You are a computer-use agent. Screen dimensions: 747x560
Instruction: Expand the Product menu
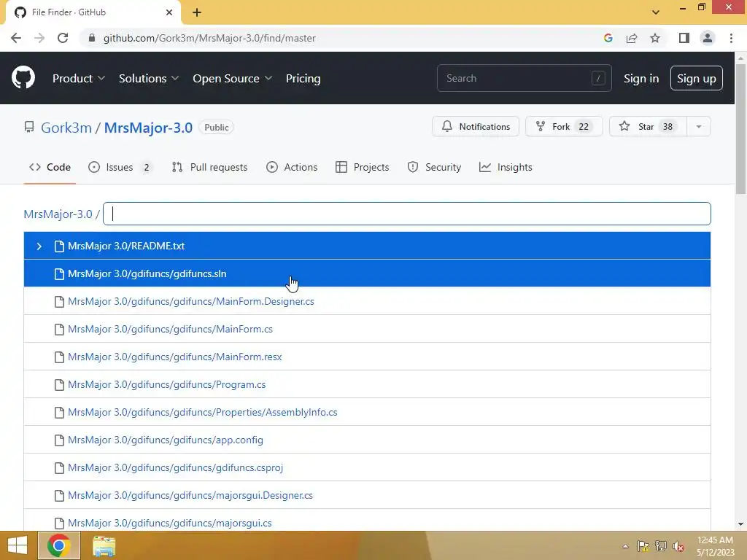79,78
